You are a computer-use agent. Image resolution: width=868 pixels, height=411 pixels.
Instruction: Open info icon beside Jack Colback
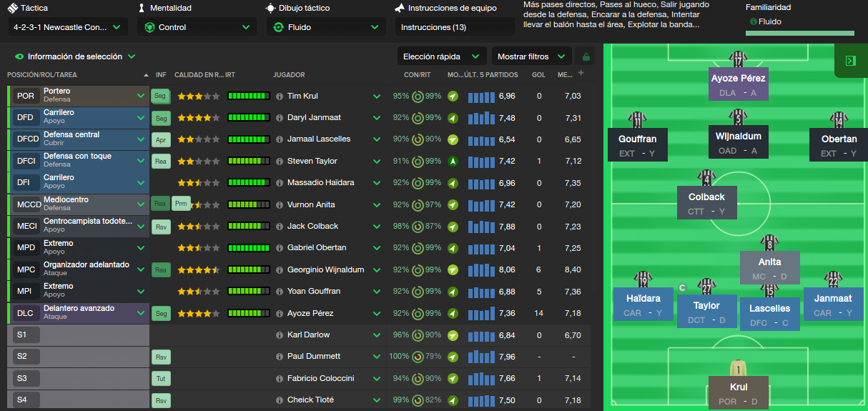pyautogui.click(x=280, y=227)
